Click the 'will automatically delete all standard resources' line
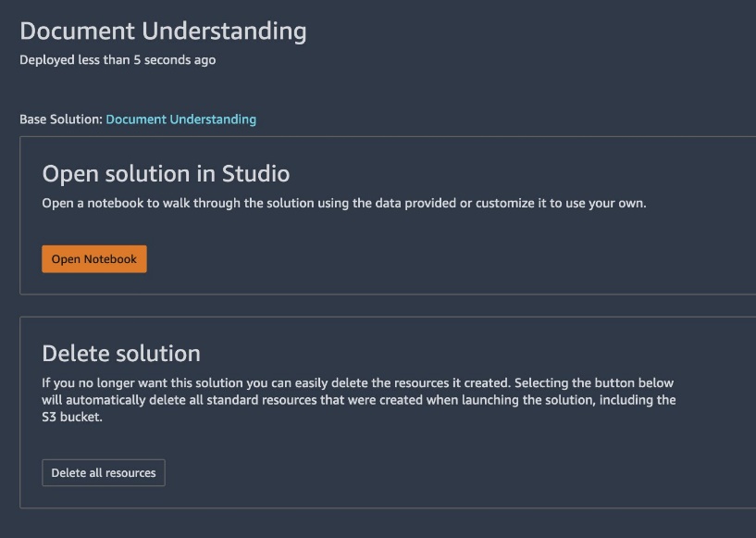 coord(358,400)
